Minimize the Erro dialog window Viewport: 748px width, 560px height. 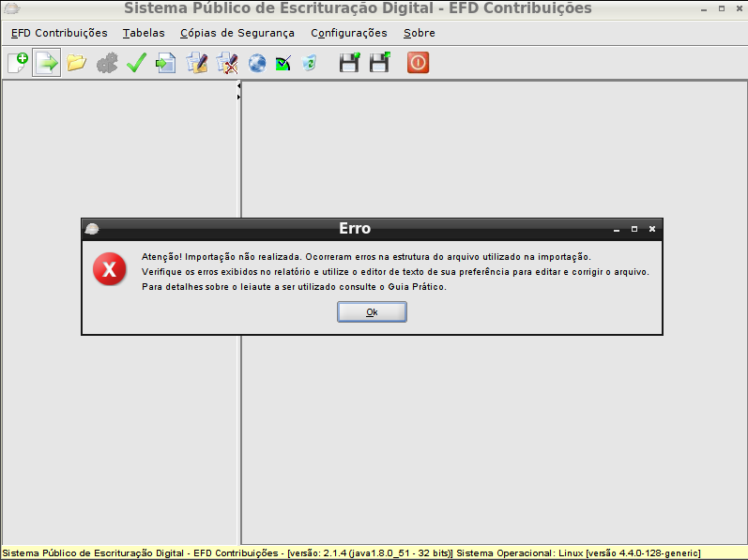coord(617,230)
